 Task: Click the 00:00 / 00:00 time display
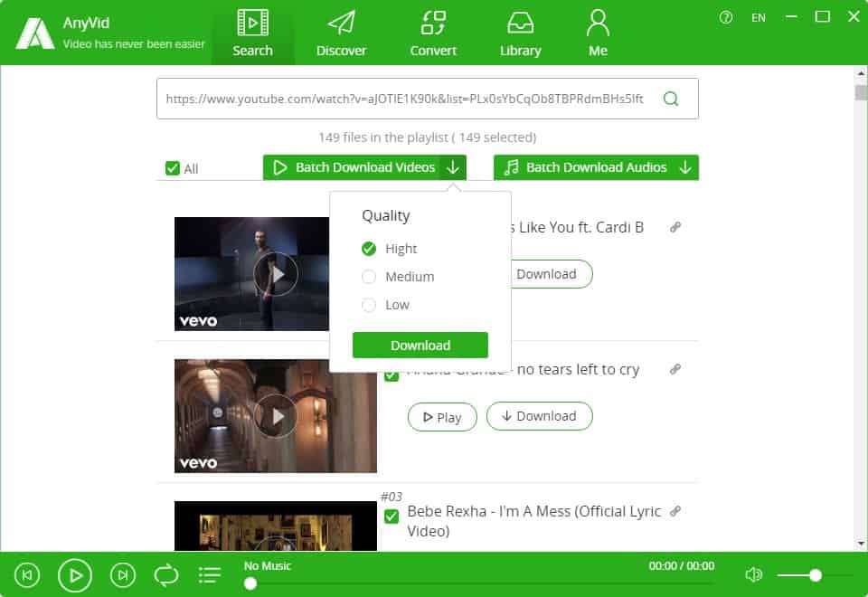click(x=682, y=566)
